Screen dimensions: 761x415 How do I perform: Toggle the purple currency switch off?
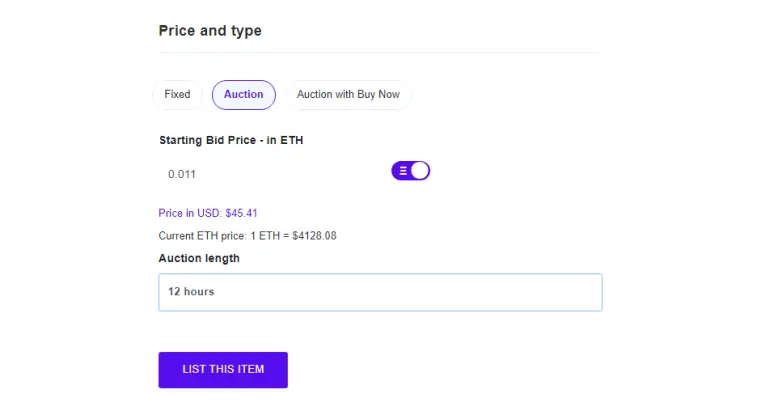(411, 171)
